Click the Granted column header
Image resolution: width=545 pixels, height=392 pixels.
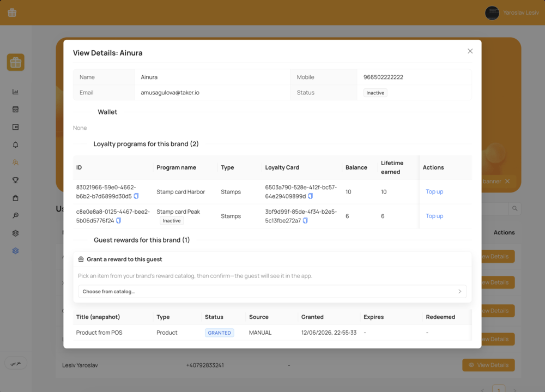pos(312,317)
